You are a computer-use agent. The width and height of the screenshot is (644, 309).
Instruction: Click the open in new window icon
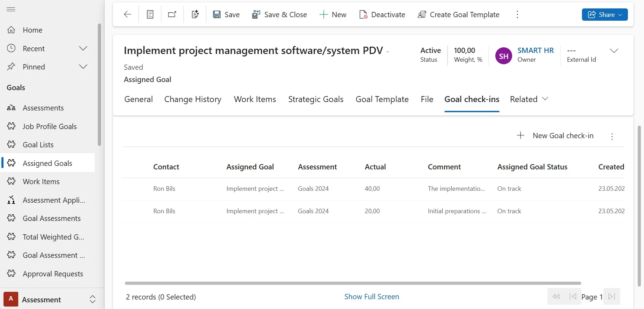[172, 14]
